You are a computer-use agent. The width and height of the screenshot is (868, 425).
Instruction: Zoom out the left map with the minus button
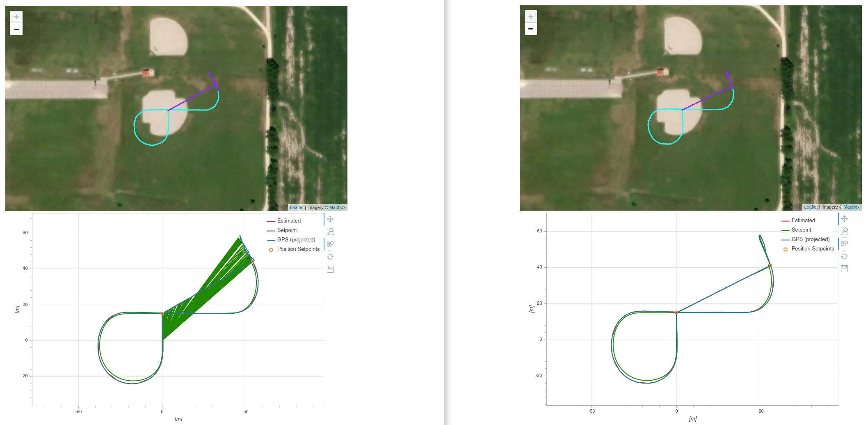point(16,28)
